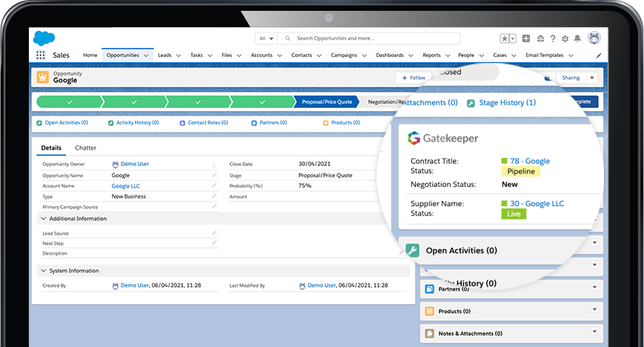Collapse the Additional Information section

pyautogui.click(x=43, y=219)
